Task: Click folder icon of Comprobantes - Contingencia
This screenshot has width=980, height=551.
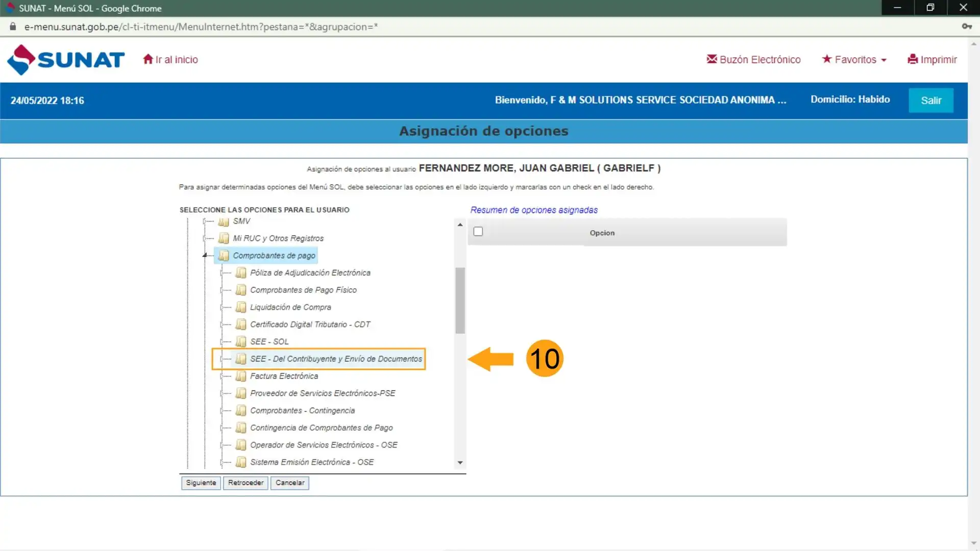Action: click(x=241, y=411)
